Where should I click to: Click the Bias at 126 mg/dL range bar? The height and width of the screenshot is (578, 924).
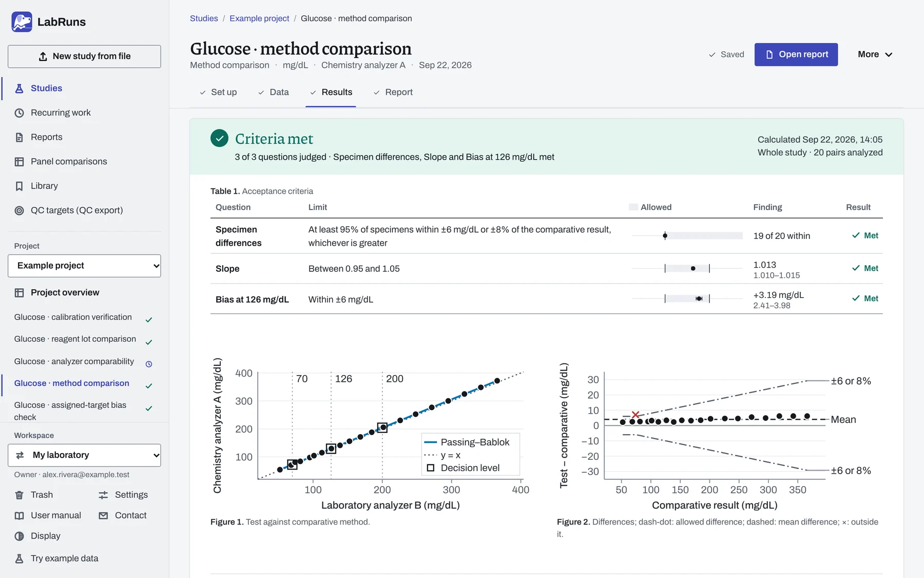click(x=687, y=299)
